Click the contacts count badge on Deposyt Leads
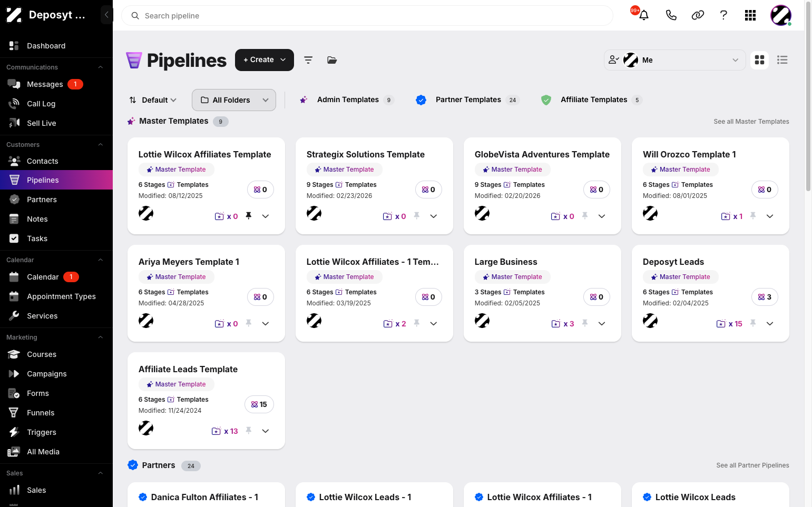Screen dimensions: 812x507 click(765, 297)
